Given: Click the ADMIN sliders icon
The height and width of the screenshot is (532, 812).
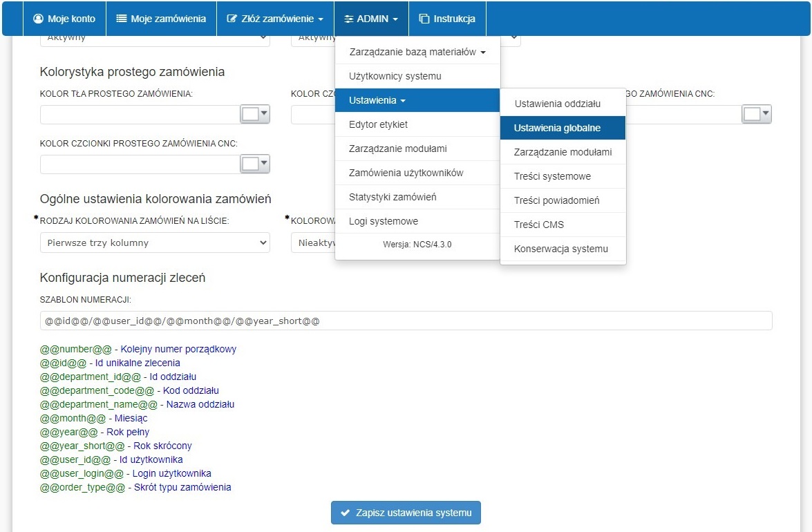Looking at the screenshot, I should click(349, 19).
